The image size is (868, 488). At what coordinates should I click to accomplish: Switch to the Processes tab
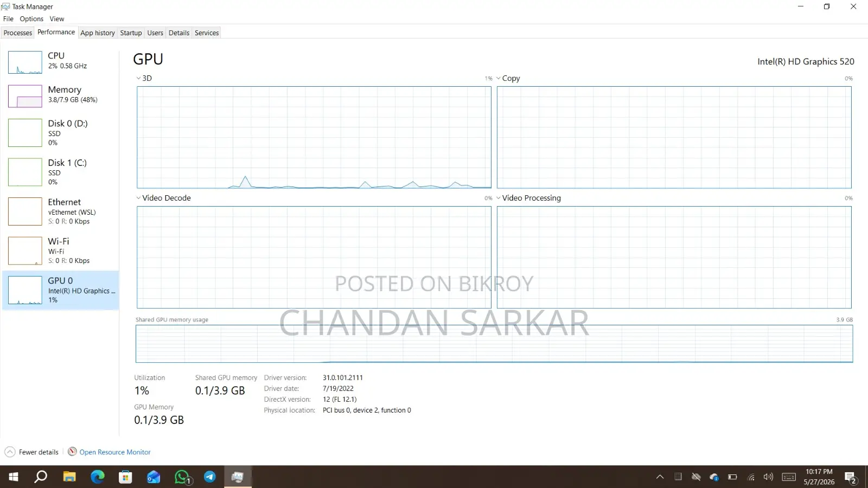(x=18, y=33)
